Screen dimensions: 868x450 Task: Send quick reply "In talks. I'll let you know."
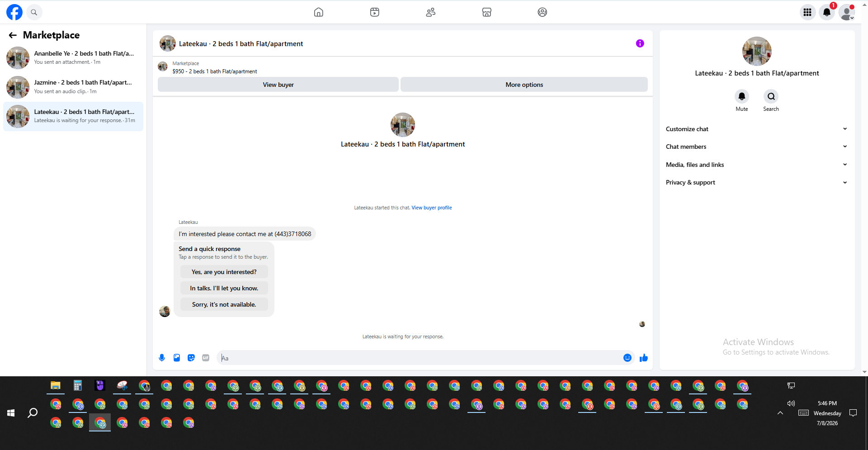tap(224, 288)
